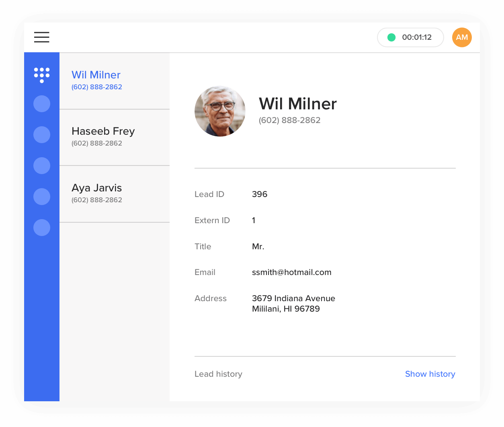
Task: Click the Lead history section label
Action: coord(218,374)
